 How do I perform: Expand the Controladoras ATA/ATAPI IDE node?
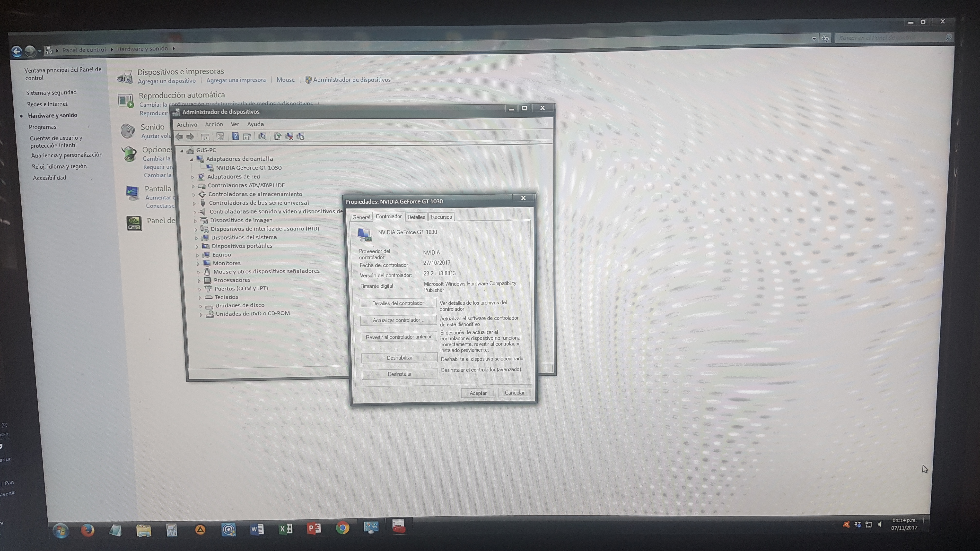point(193,186)
